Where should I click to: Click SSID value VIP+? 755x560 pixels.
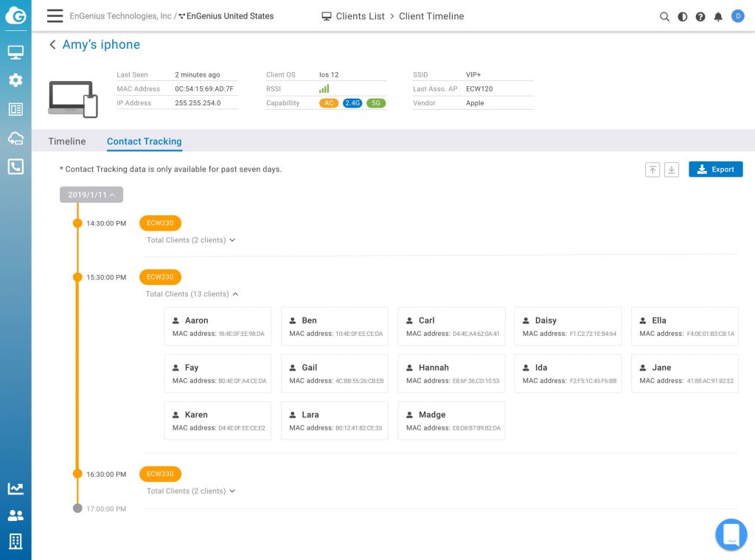[473, 74]
